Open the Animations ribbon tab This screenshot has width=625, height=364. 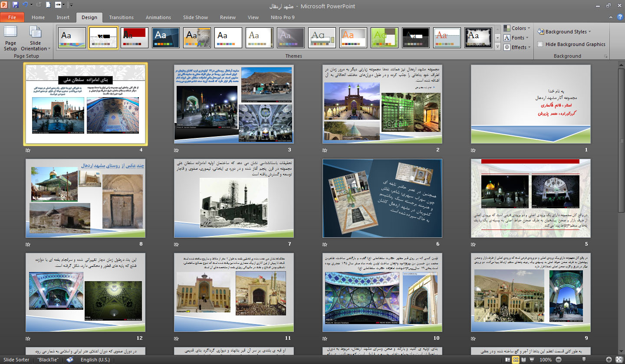tap(158, 17)
